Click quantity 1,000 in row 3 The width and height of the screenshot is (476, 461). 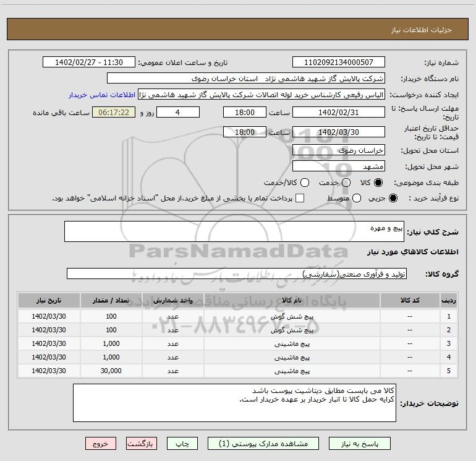pos(111,343)
